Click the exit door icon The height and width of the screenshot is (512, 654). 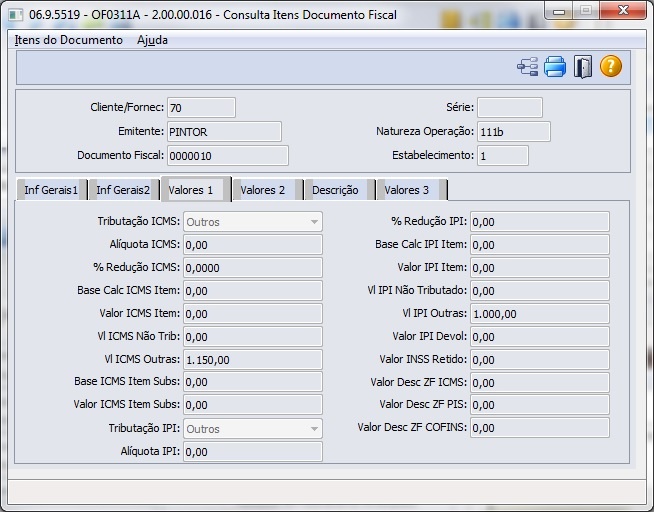[x=583, y=67]
